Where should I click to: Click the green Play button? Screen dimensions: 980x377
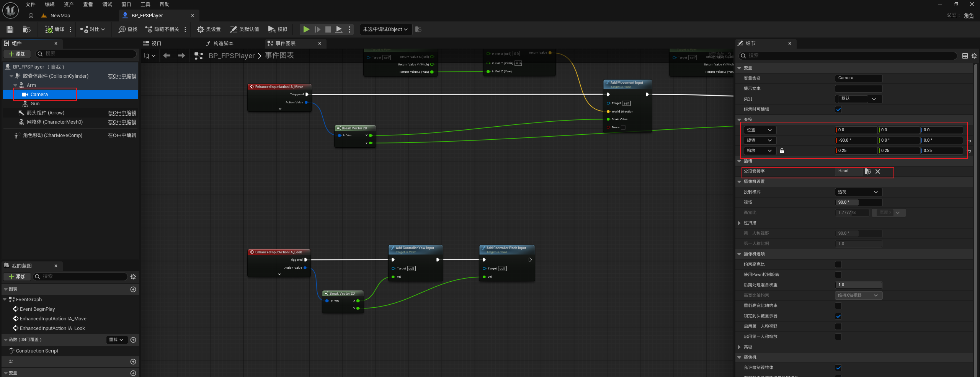click(x=306, y=29)
